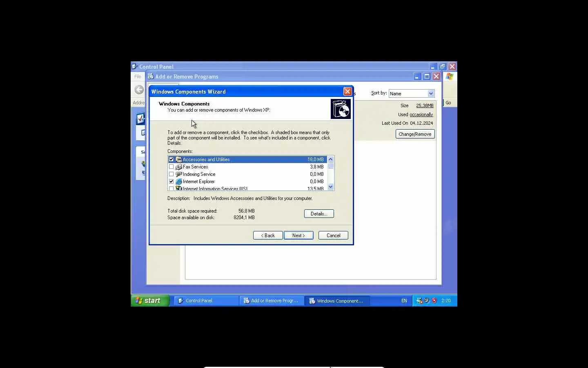Viewport: 588px width, 368px height.
Task: Minimize the Add or Remove Programs window
Action: [x=417, y=76]
